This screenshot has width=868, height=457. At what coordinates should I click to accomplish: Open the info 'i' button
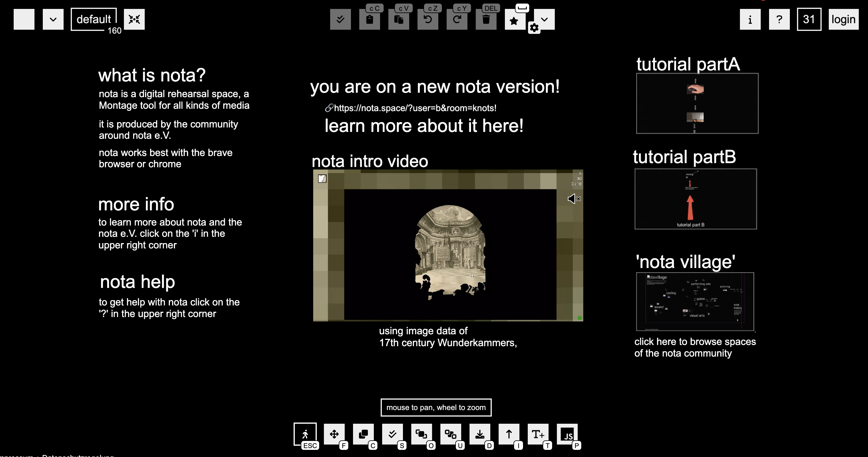point(750,19)
